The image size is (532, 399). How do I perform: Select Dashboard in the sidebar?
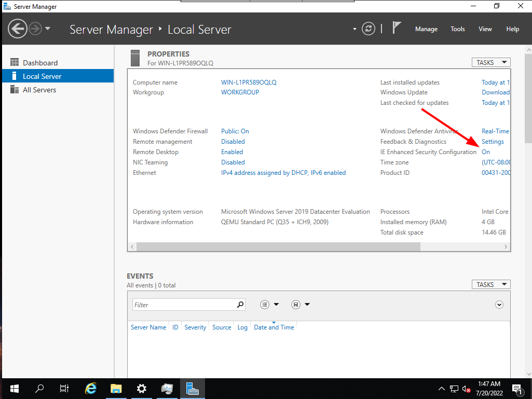[58, 63]
